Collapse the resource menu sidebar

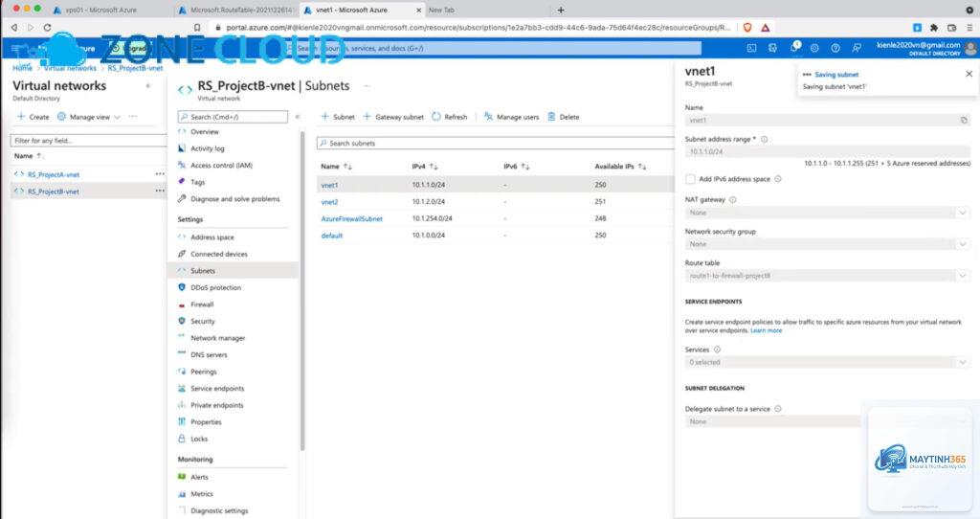(298, 117)
